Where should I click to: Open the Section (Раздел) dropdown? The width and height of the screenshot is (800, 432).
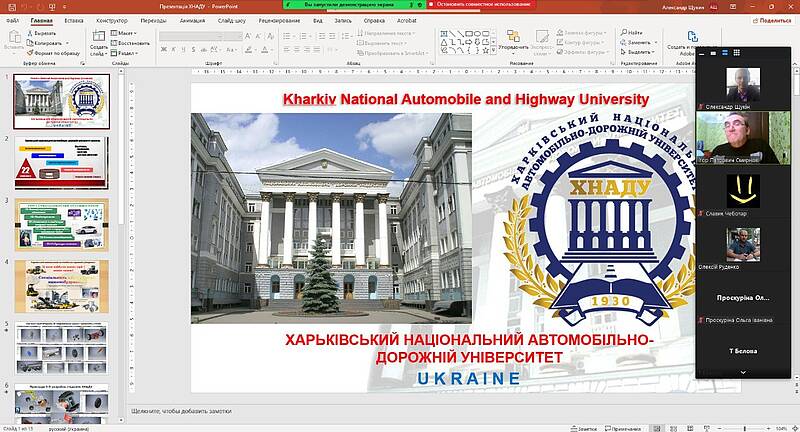124,53
